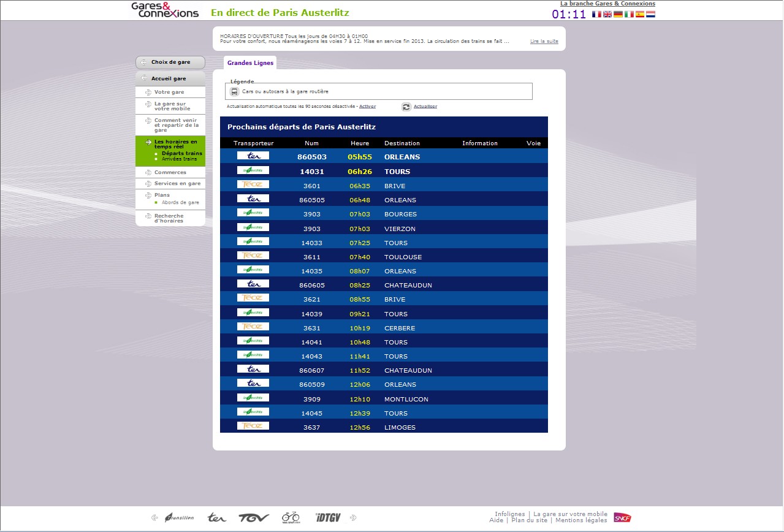Click TER logo for train 860605
This screenshot has width=784, height=532.
[253, 284]
